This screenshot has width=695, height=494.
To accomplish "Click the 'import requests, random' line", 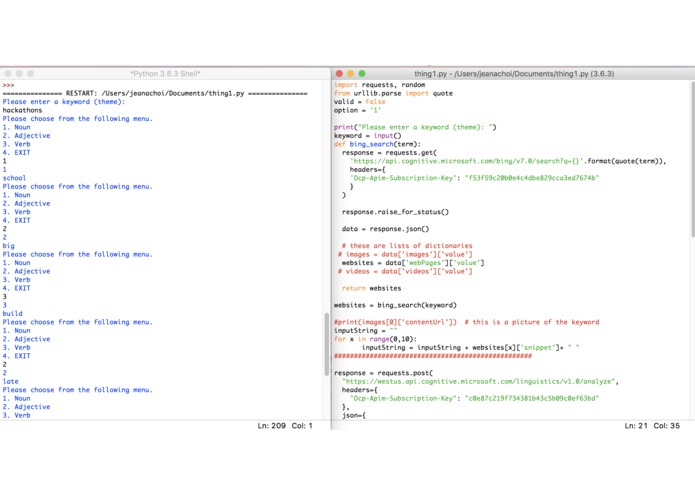I will pyautogui.click(x=379, y=85).
